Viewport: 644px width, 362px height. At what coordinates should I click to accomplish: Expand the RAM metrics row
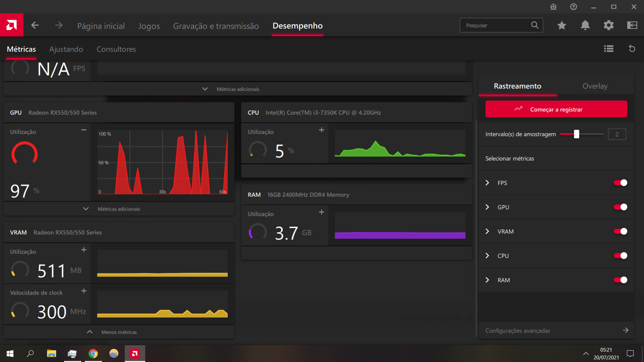point(487,280)
